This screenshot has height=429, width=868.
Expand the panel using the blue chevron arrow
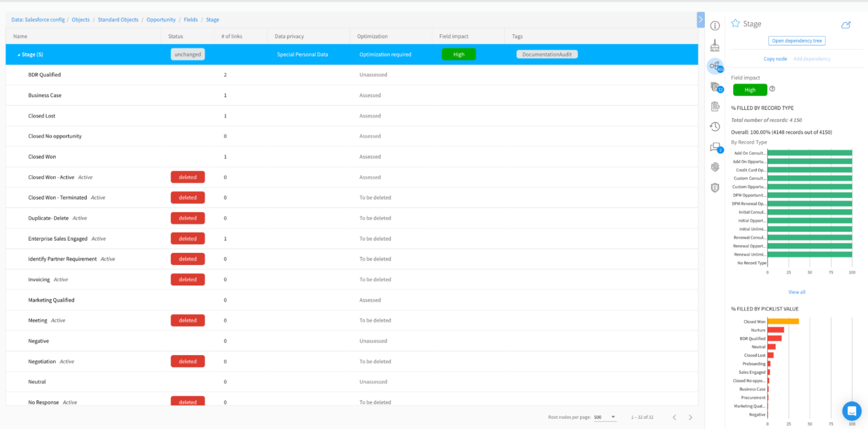701,19
